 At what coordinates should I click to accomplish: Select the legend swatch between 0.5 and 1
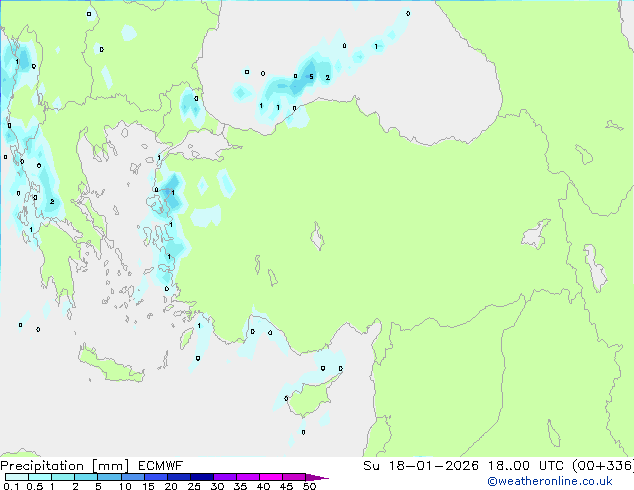pos(40,477)
